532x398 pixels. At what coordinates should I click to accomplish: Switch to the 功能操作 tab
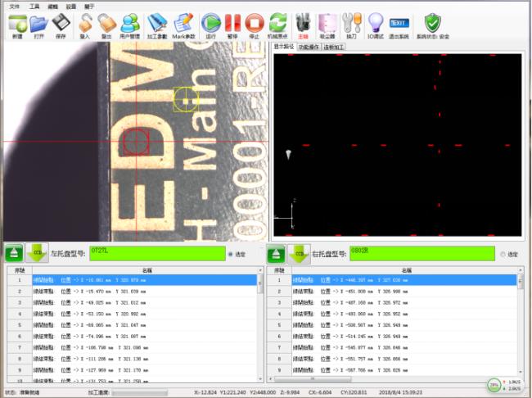coord(309,47)
